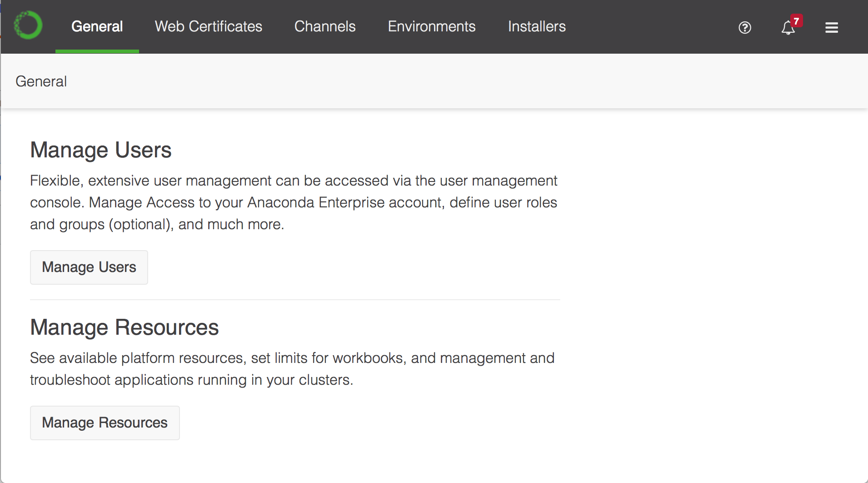868x483 pixels.
Task: Click the Manage Resources button
Action: (105, 423)
